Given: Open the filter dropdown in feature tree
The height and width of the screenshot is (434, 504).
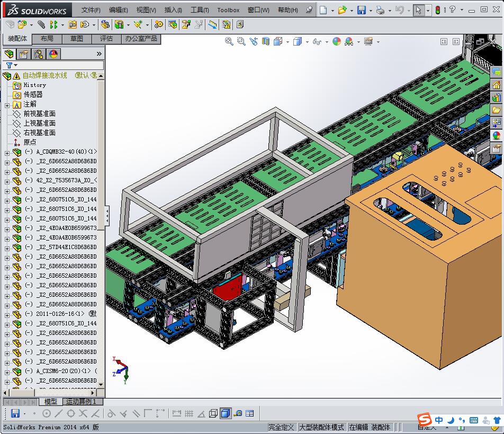Looking at the screenshot, I should (15, 65).
